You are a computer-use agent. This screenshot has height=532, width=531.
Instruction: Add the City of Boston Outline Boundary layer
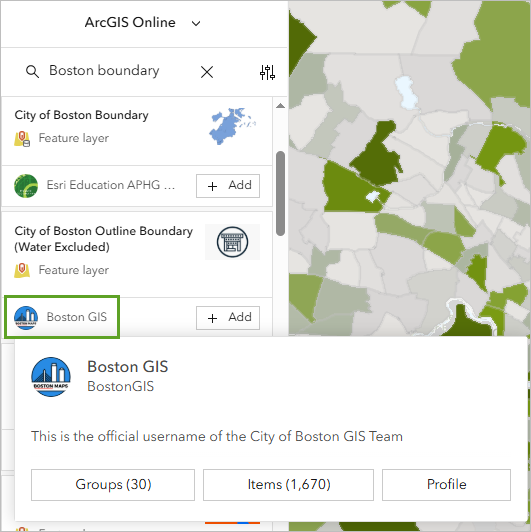pos(228,318)
